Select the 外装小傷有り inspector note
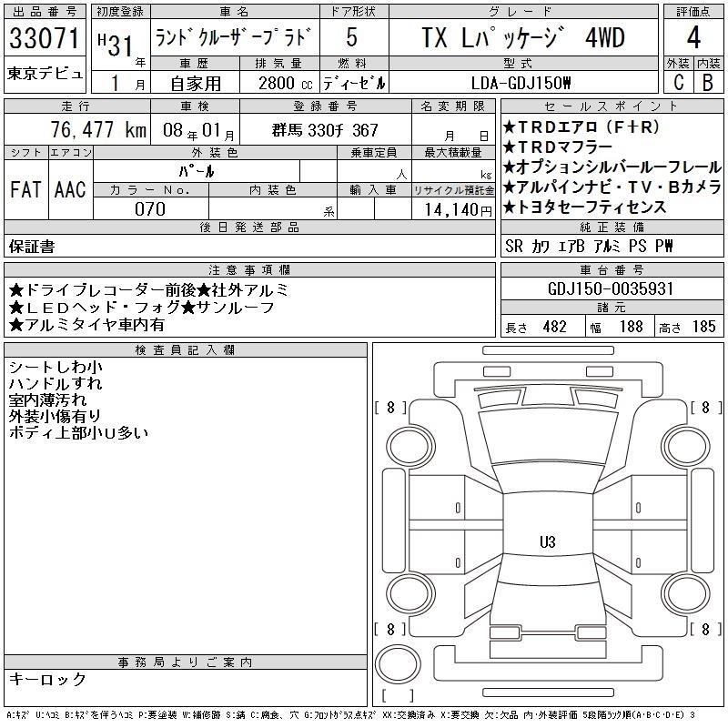 pos(55,417)
